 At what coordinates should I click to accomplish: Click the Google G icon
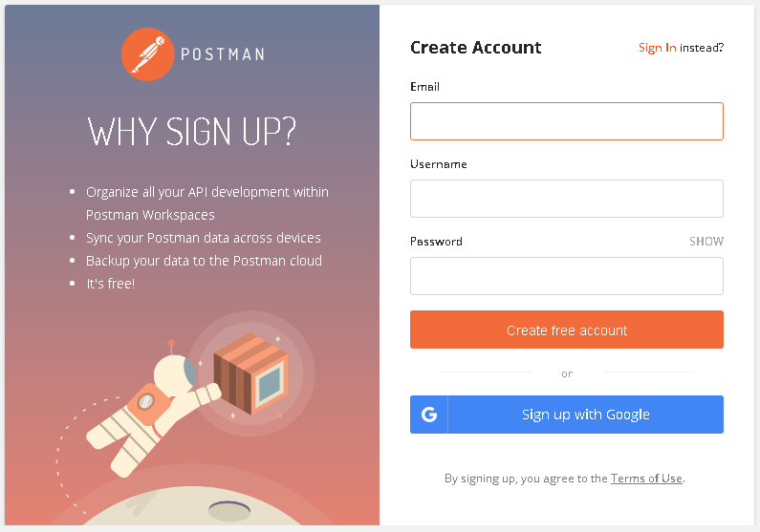click(429, 415)
